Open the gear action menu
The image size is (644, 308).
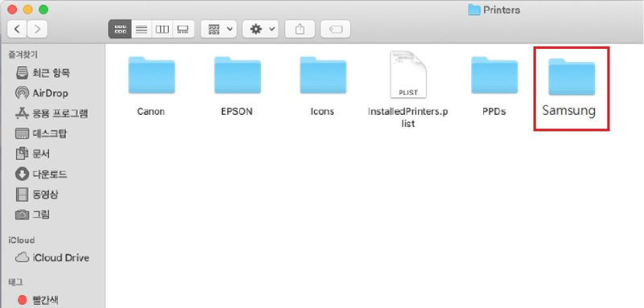pos(260,29)
